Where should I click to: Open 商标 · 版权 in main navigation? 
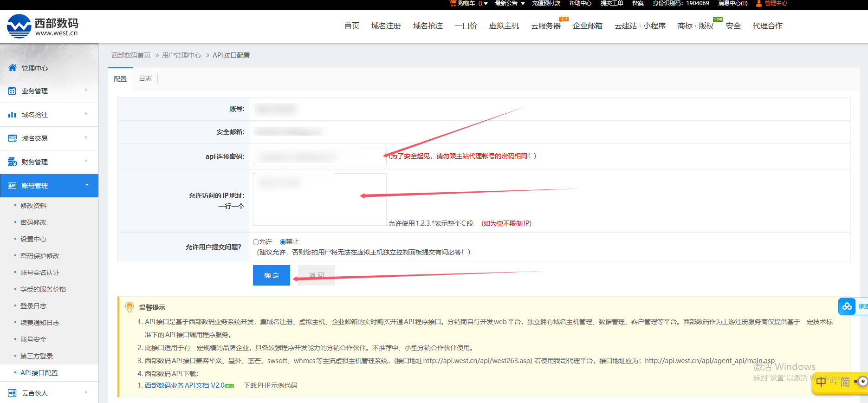[x=696, y=26]
